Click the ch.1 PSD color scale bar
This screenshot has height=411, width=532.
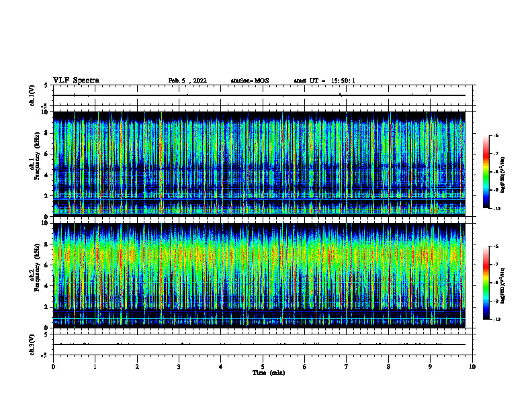coord(486,172)
